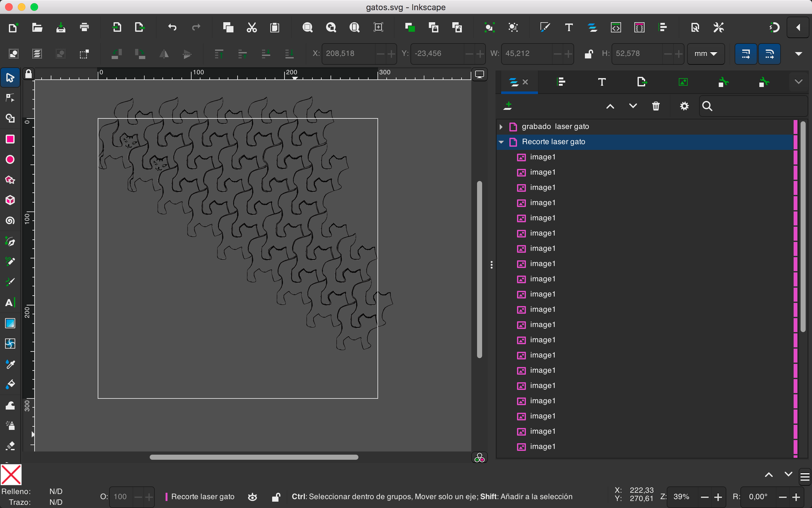Toggle color-managed display mode
The width and height of the screenshot is (812, 508).
point(479,458)
